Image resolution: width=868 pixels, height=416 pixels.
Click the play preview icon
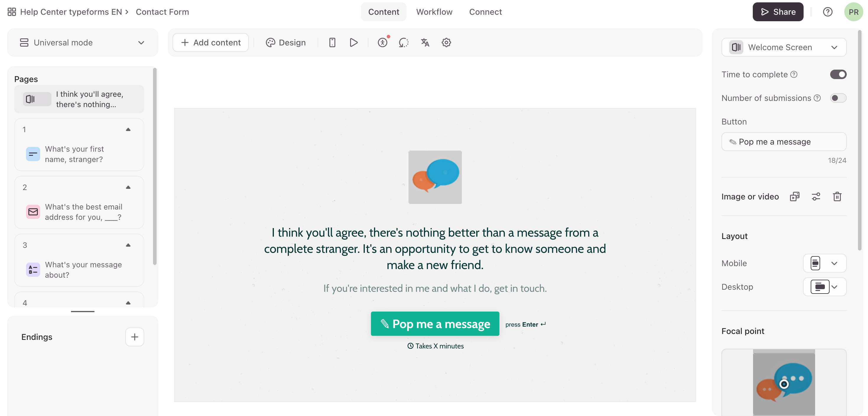(x=353, y=42)
